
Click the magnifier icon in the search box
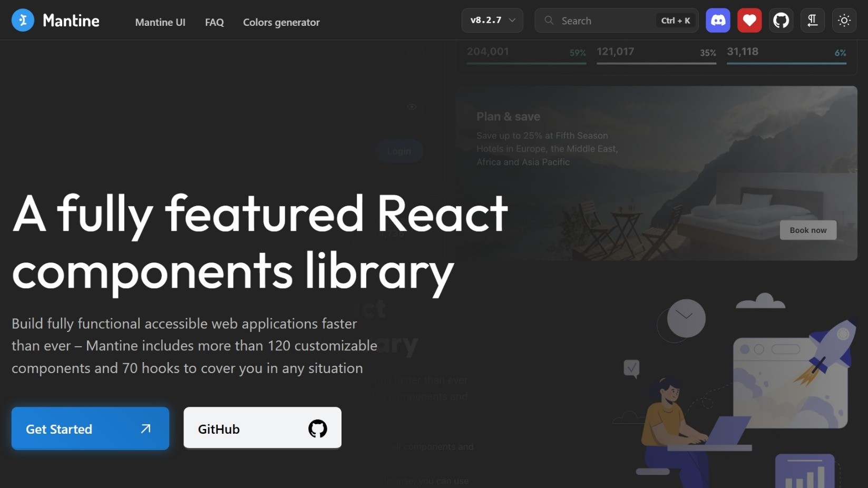[549, 21]
